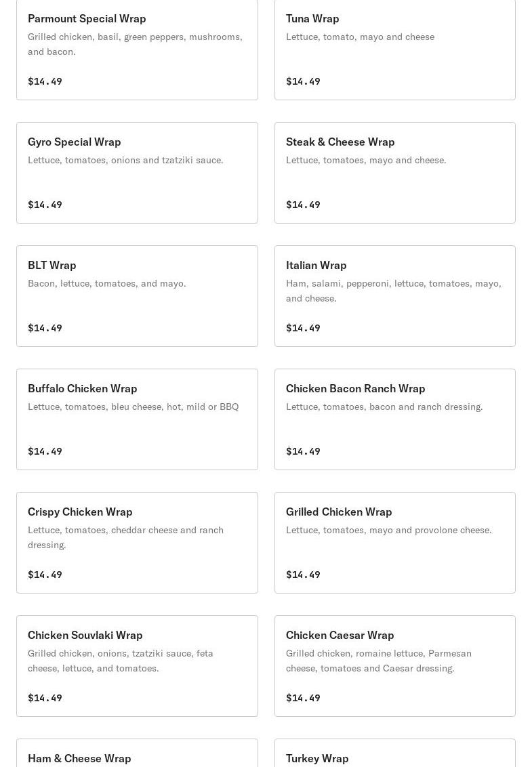The image size is (532, 767).
Task: Select the Turkey Wrap title
Action: [x=317, y=758]
